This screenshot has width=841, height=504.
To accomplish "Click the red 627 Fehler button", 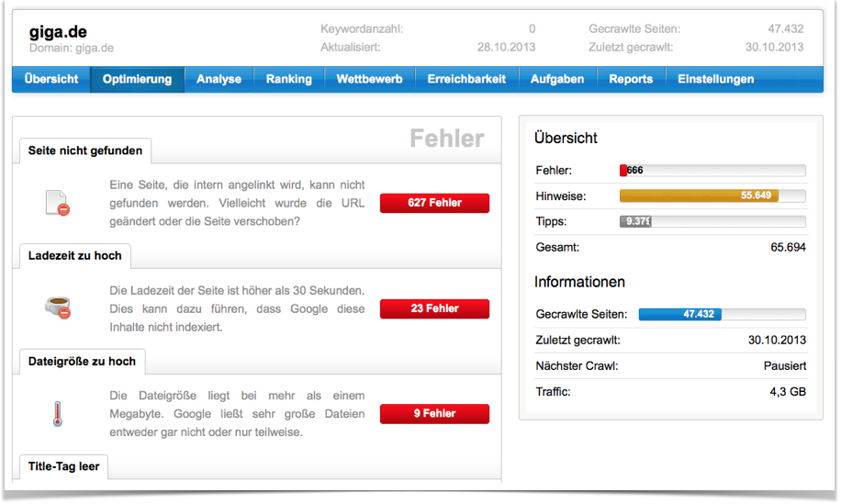I will click(x=434, y=203).
